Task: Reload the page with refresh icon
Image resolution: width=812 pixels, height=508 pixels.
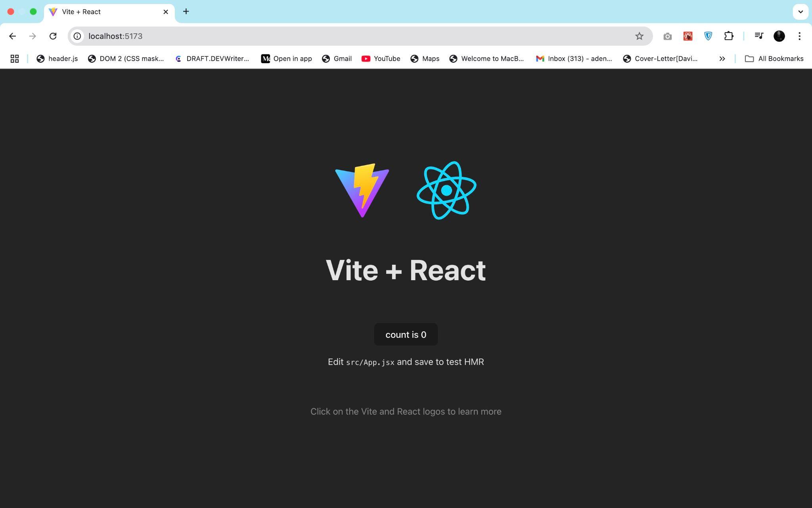Action: pyautogui.click(x=53, y=36)
